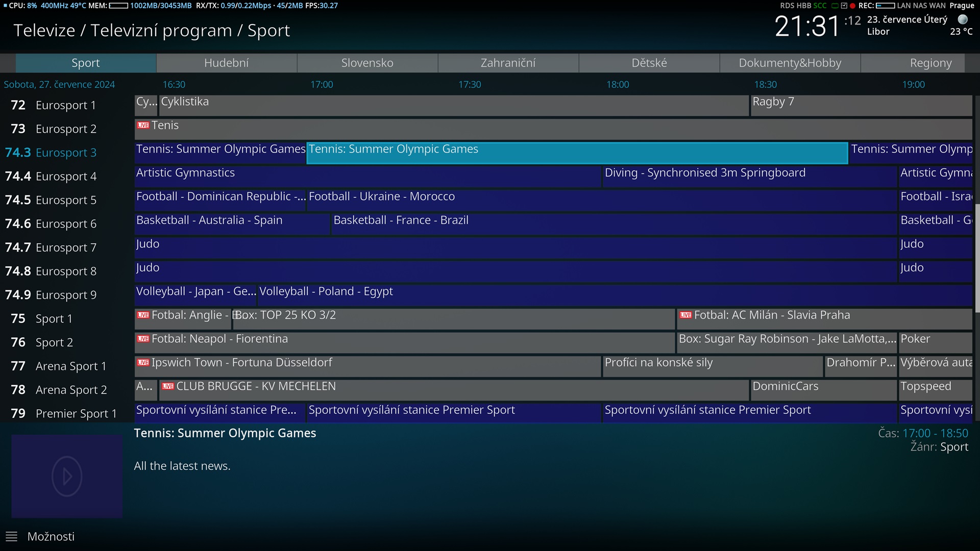The height and width of the screenshot is (551, 980).
Task: Open Ragby 7 program on Eurosport 1
Action: point(773,102)
